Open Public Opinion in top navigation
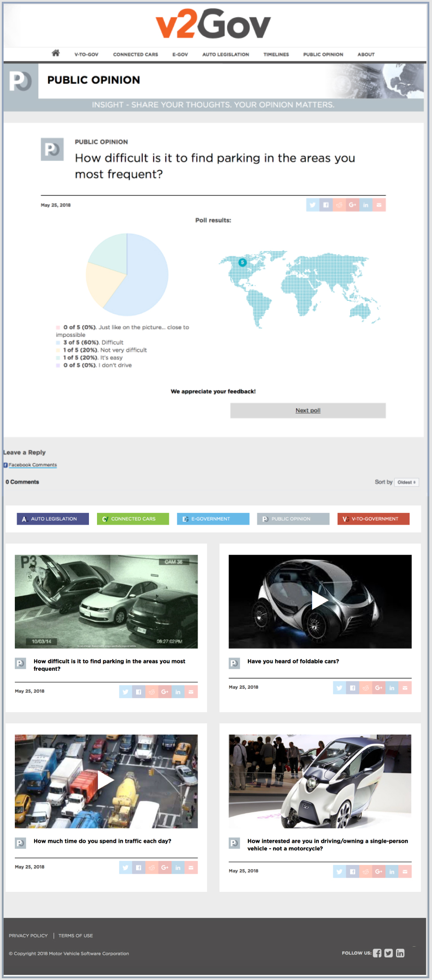 323,54
